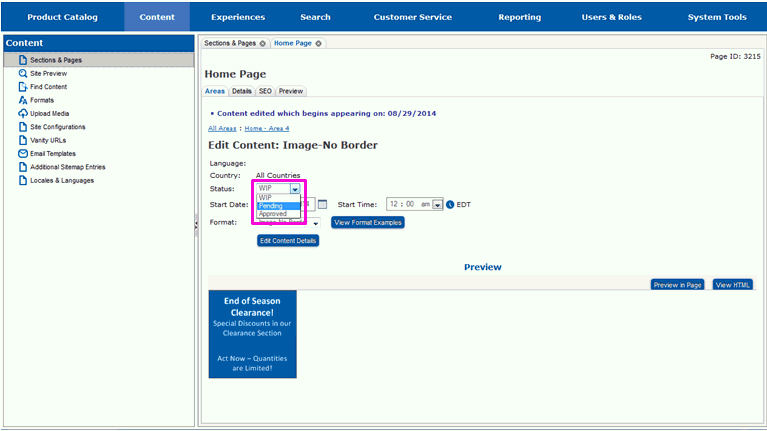Click the Start Time hour field
Image resolution: width=767 pixels, height=431 pixels.
coord(394,204)
